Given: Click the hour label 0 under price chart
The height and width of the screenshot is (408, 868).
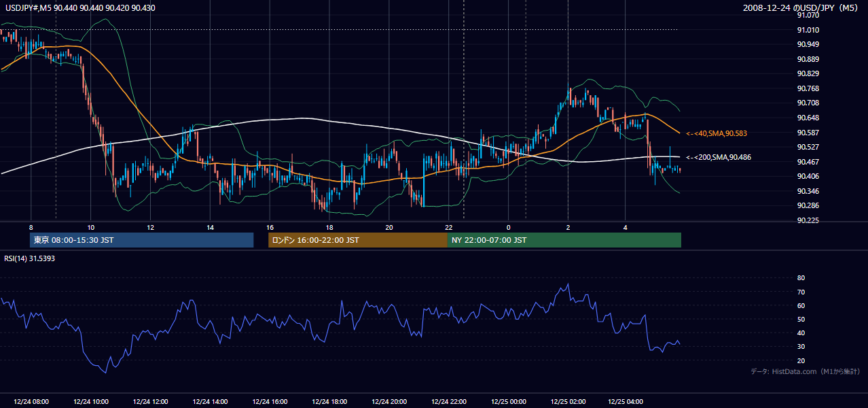Looking at the screenshot, I should 508,227.
